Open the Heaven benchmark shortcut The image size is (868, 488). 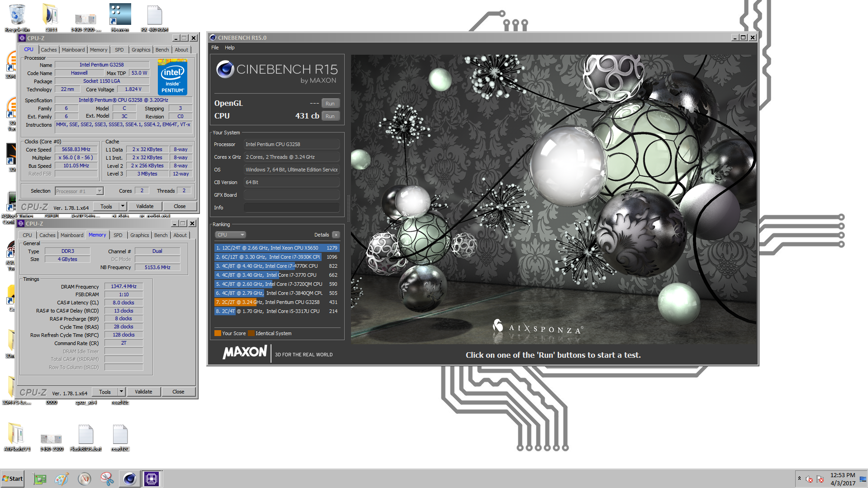[x=120, y=17]
